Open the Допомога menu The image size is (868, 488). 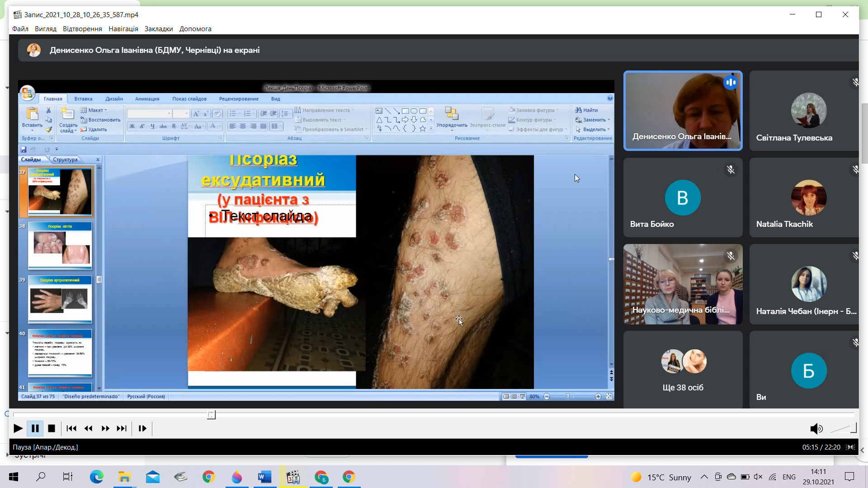(x=195, y=28)
